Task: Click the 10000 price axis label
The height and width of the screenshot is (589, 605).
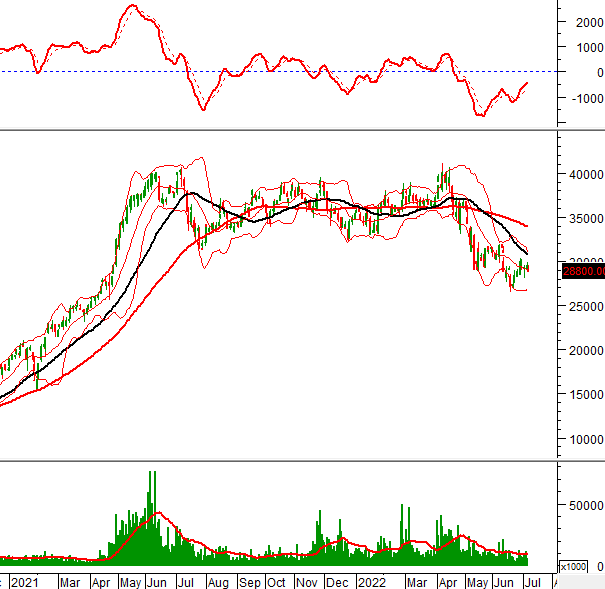Action: (x=584, y=439)
